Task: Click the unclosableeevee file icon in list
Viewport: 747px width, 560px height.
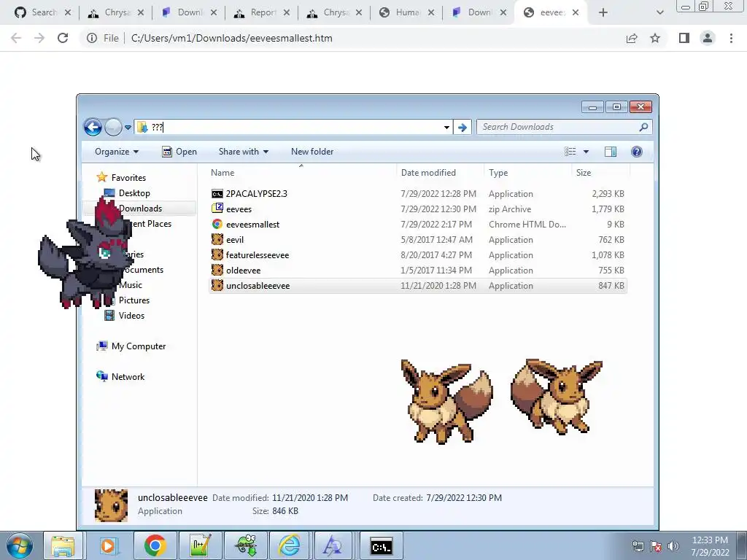Action: point(217,285)
